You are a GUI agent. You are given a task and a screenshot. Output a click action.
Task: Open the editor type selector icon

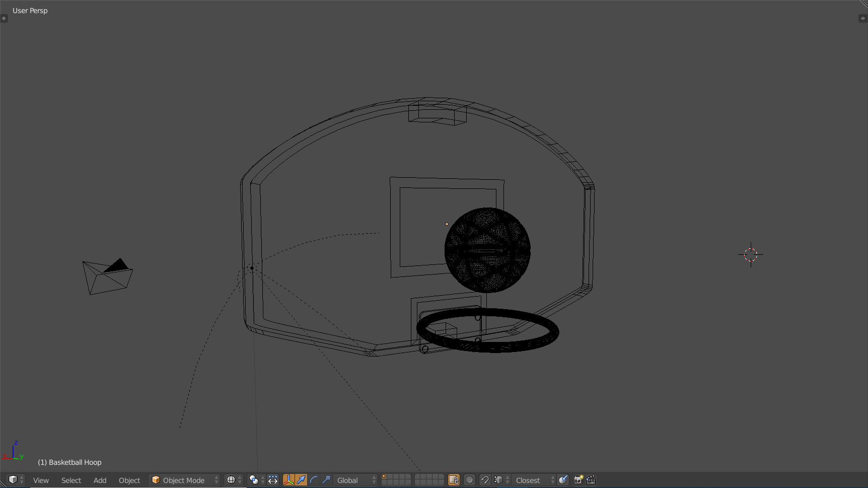[x=14, y=480]
